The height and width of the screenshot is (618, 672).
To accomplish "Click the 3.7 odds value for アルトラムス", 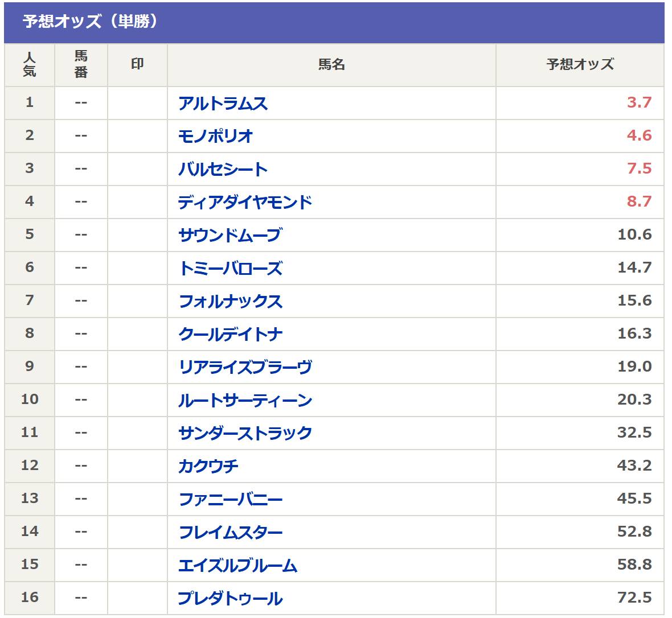I will coord(639,102).
